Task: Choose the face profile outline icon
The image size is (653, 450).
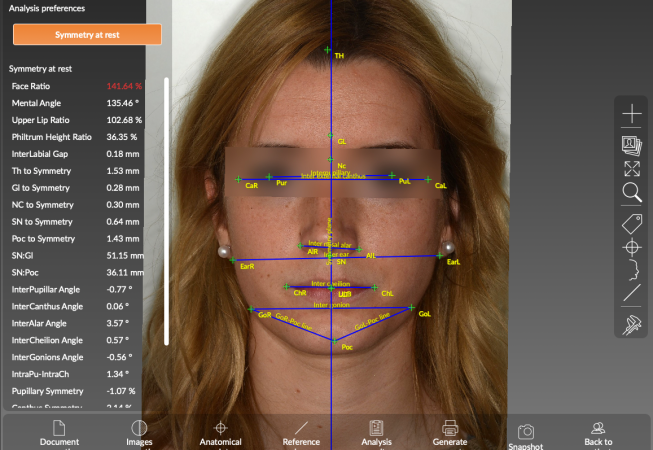Action: click(634, 270)
